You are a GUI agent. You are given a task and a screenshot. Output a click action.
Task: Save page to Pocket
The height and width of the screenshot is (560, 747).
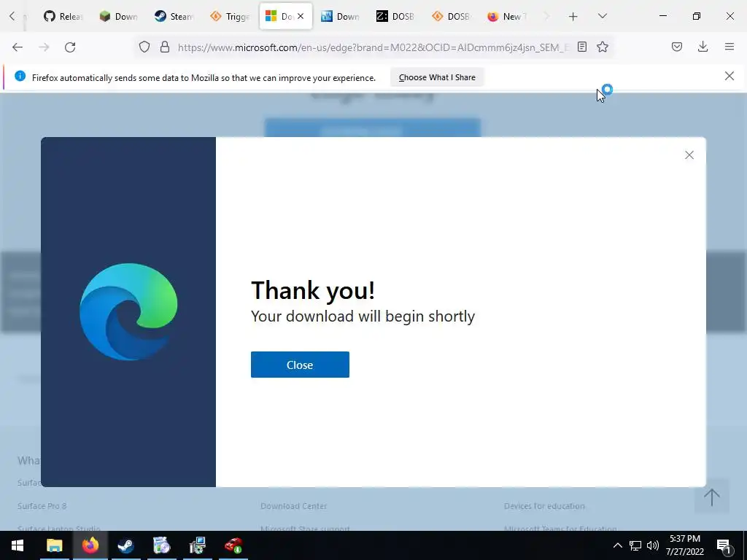tap(676, 47)
